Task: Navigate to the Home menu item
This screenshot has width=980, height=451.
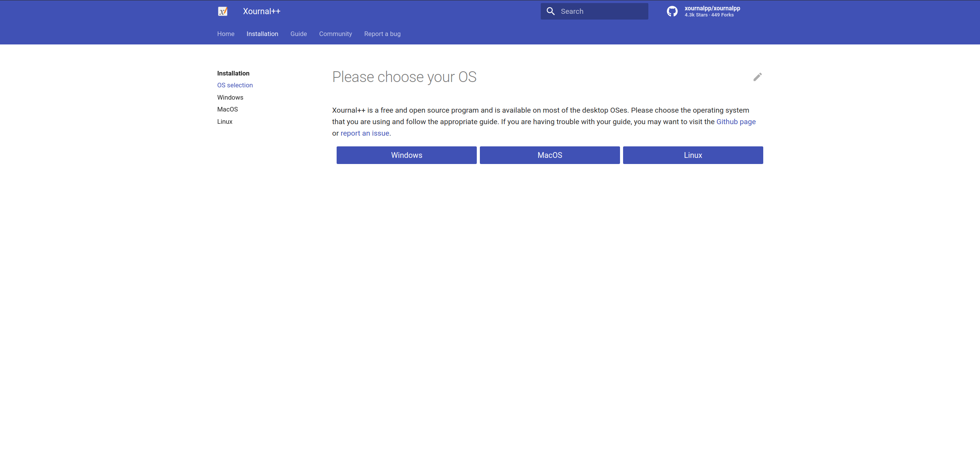Action: (x=226, y=34)
